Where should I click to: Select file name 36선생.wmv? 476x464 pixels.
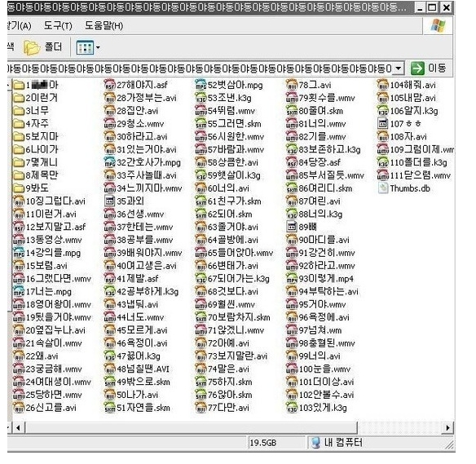pos(140,214)
